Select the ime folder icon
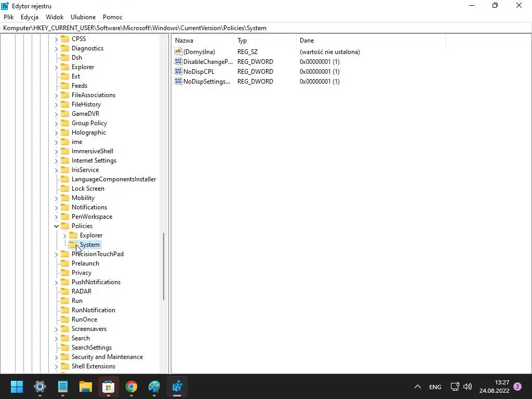This screenshot has width=532, height=399. (65, 142)
